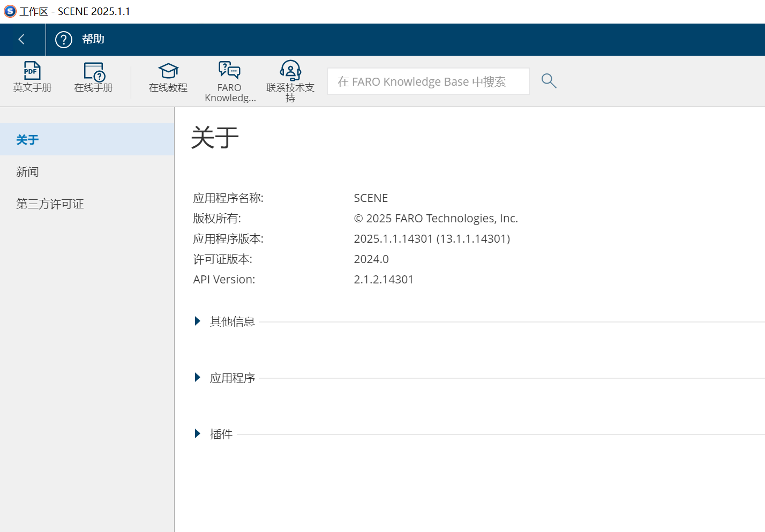Click the copyright FARO Technologies text
Viewport: 765px width, 532px height.
click(x=436, y=218)
